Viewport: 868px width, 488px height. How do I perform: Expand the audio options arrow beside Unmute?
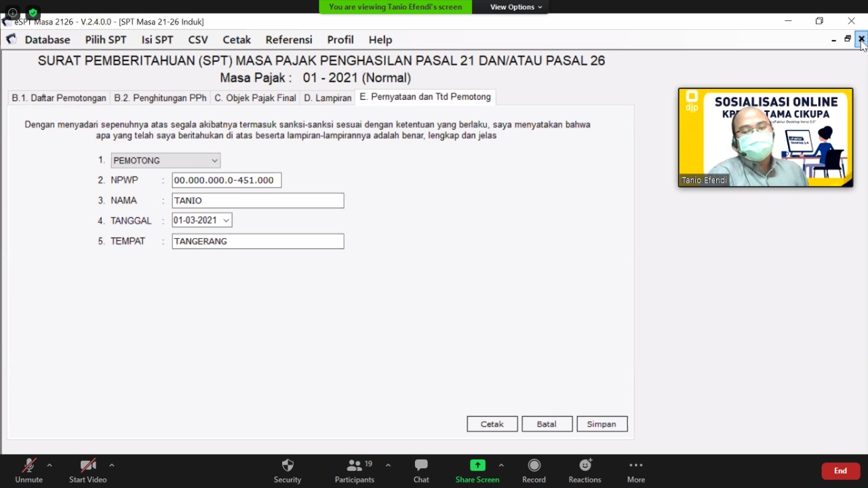(50, 466)
